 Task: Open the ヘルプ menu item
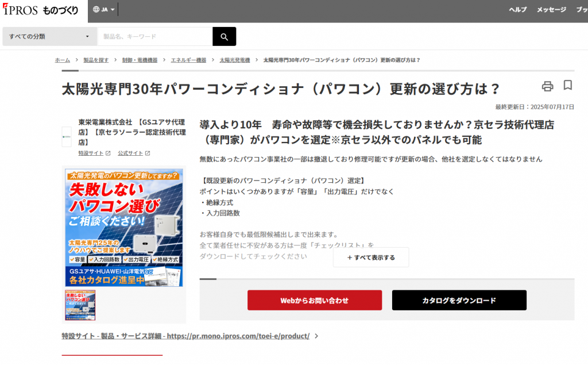click(517, 9)
